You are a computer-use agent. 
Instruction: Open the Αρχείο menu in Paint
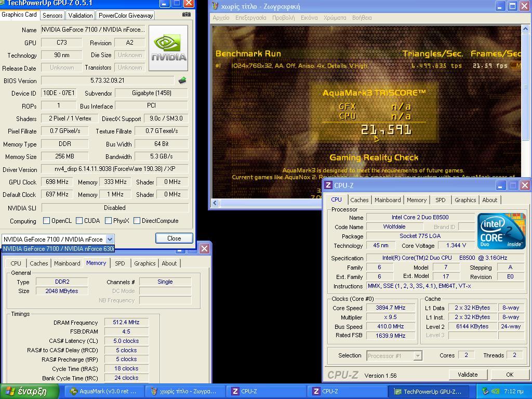(x=221, y=18)
